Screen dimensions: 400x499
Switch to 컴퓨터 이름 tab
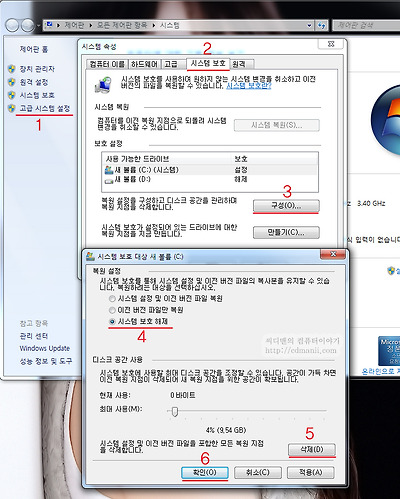pos(107,64)
